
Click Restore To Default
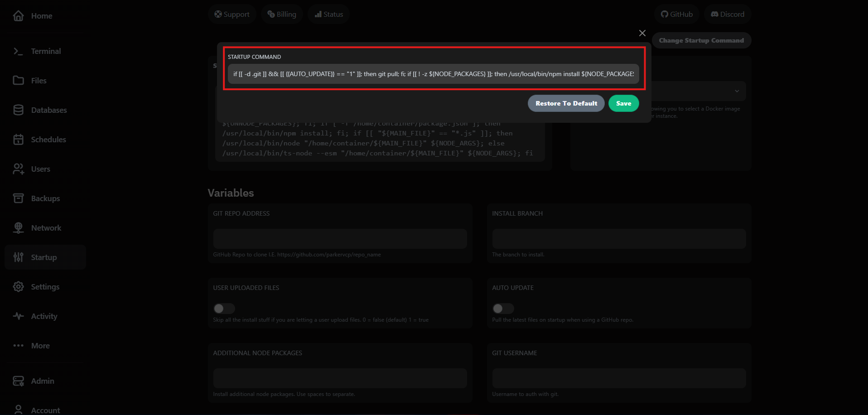coord(566,103)
